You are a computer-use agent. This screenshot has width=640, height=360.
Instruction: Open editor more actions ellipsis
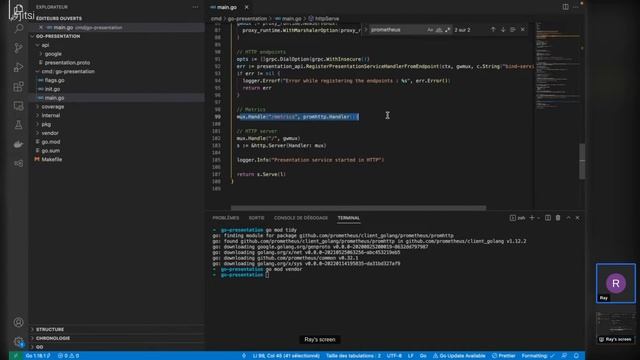click(x=576, y=7)
